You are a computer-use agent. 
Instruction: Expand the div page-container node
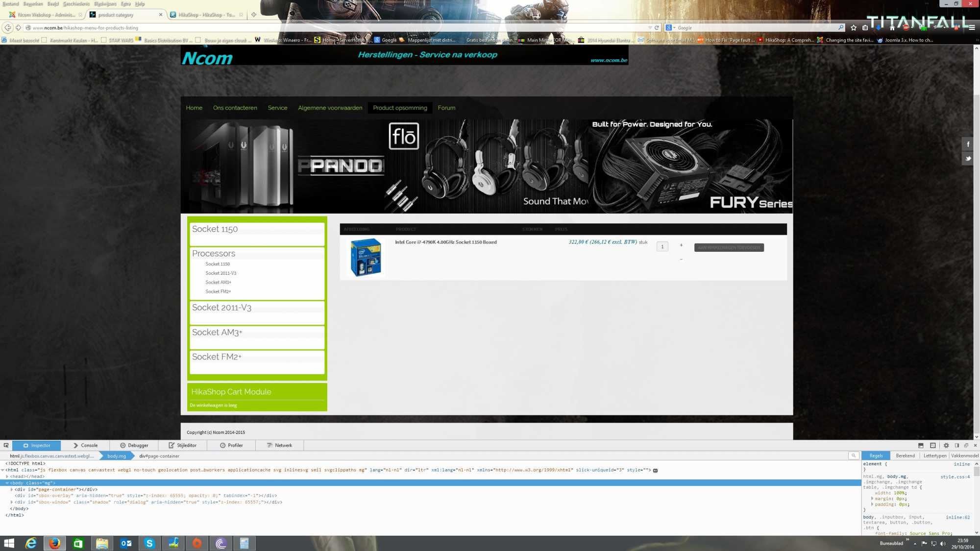(12, 489)
